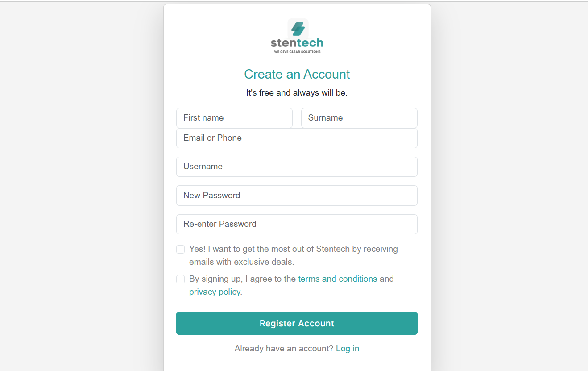Click the Create an Account heading

coord(297,74)
